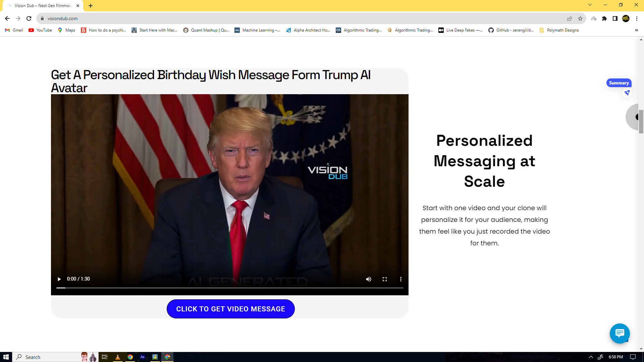Open the YouTube bookmark
Screen dimensions: 644x362
click(40, 30)
